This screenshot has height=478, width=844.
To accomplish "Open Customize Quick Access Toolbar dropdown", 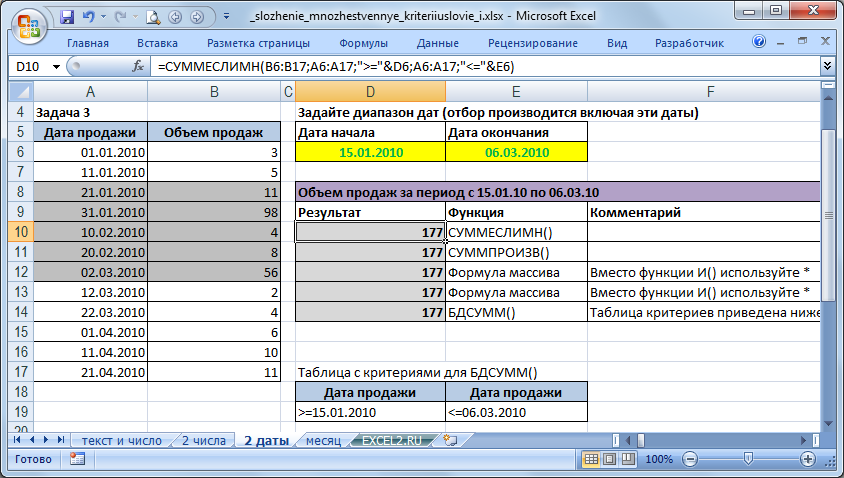I will pyautogui.click(x=227, y=17).
